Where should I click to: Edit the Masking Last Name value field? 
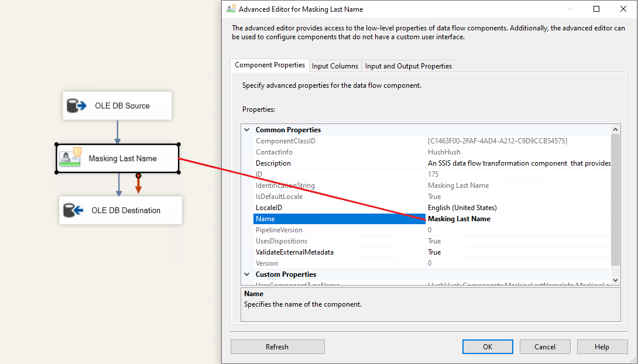pos(518,219)
